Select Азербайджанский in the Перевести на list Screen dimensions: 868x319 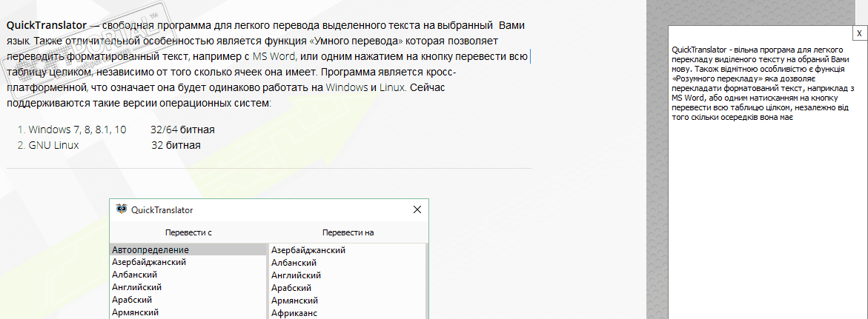point(347,250)
